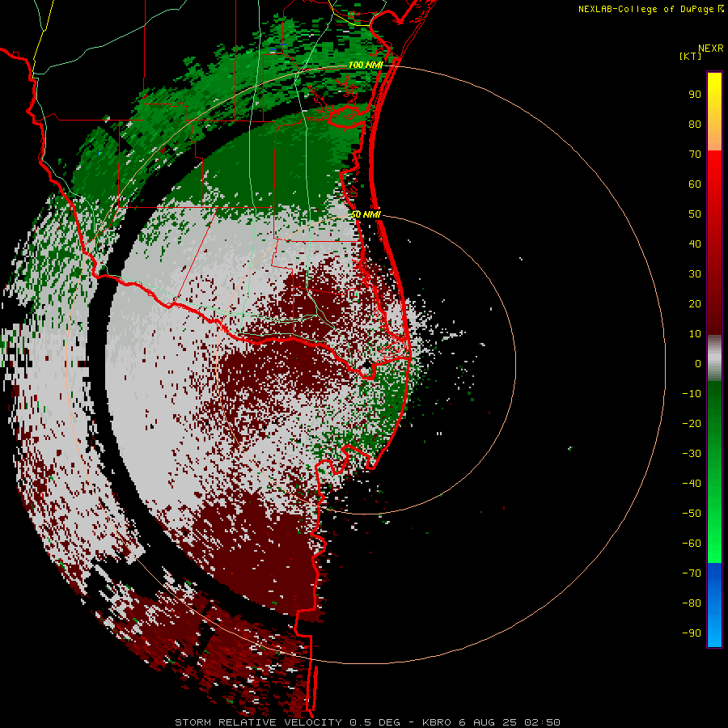Screen dimensions: 728x728
Task: Select the positive 50 value on the velocity scale
Action: pos(695,214)
